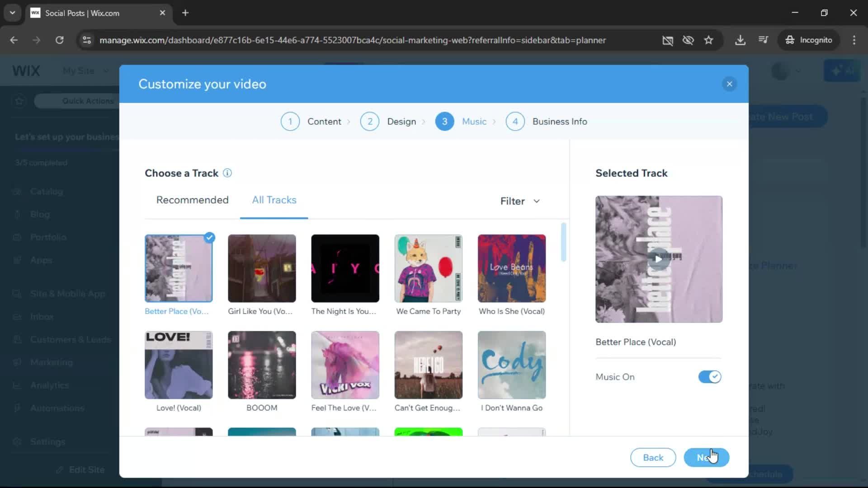Select the Love! (Vocal) track thumbnail

pos(179,365)
